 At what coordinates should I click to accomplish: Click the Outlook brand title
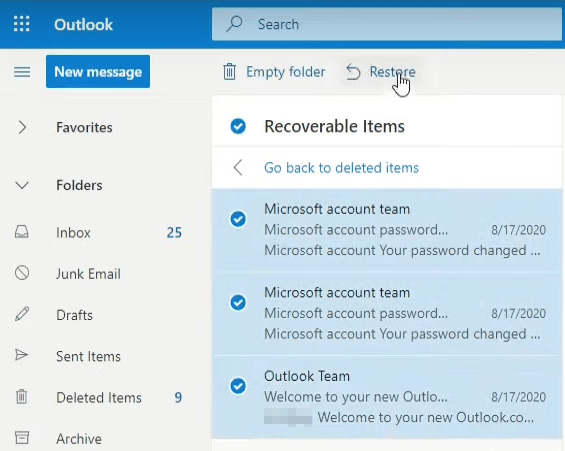[x=84, y=24]
